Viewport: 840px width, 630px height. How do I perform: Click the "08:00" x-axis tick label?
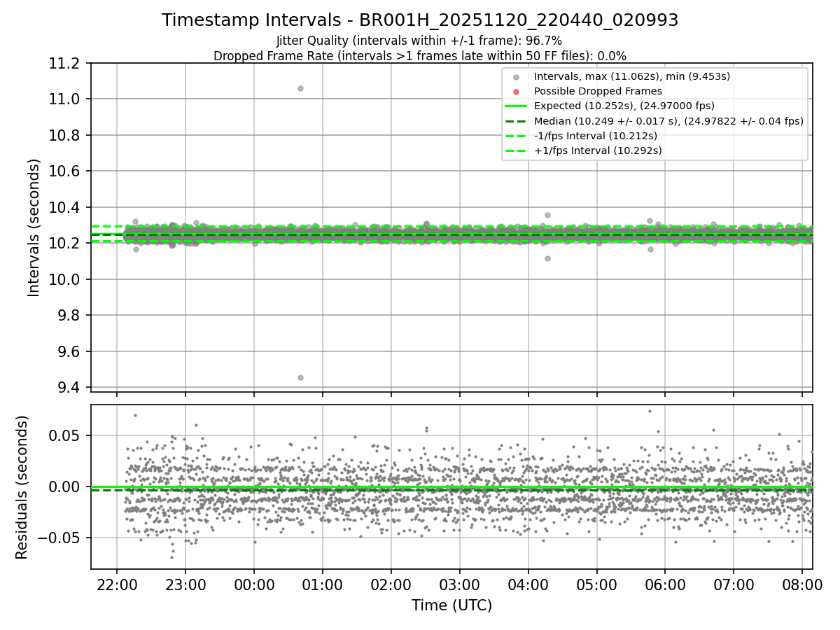(x=802, y=583)
